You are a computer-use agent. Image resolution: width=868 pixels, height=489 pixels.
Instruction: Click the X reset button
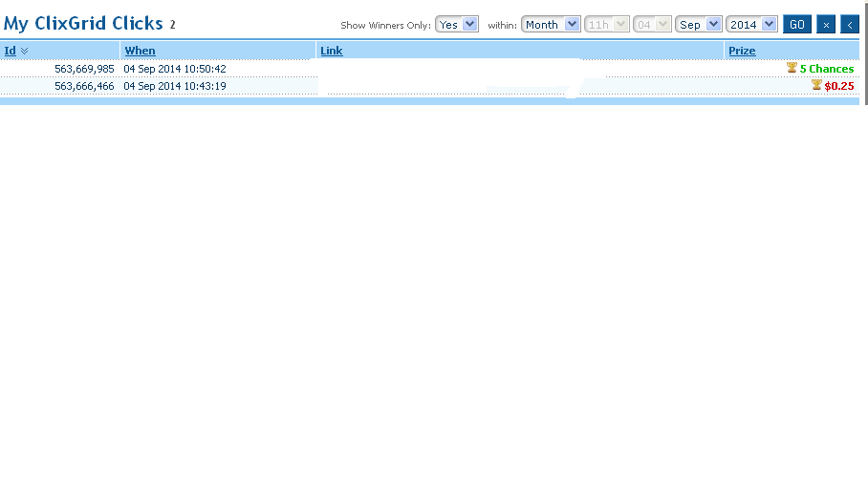(x=826, y=24)
